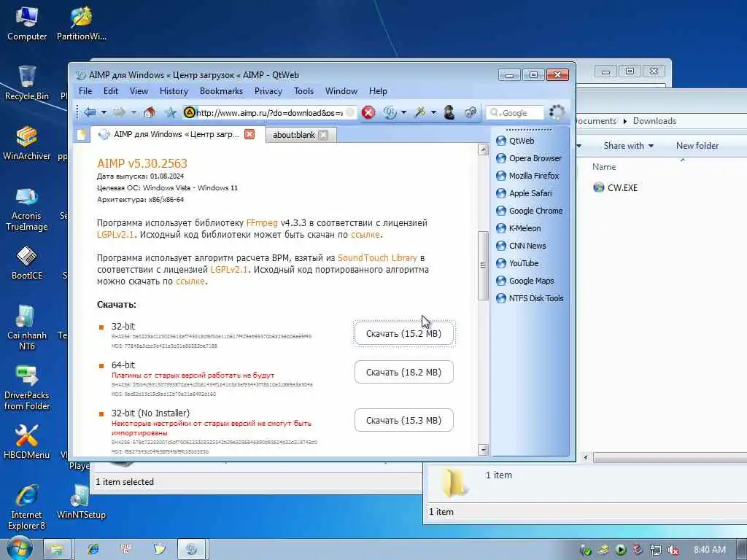Switch to the QtWeb taskbar button
The height and width of the screenshot is (560, 747).
(x=192, y=550)
